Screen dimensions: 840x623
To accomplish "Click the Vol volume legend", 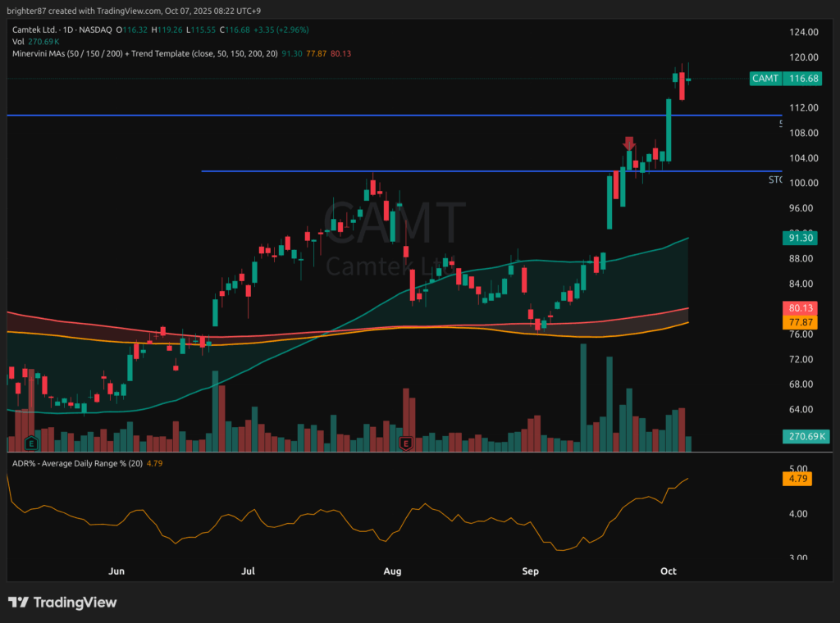I will [x=18, y=41].
